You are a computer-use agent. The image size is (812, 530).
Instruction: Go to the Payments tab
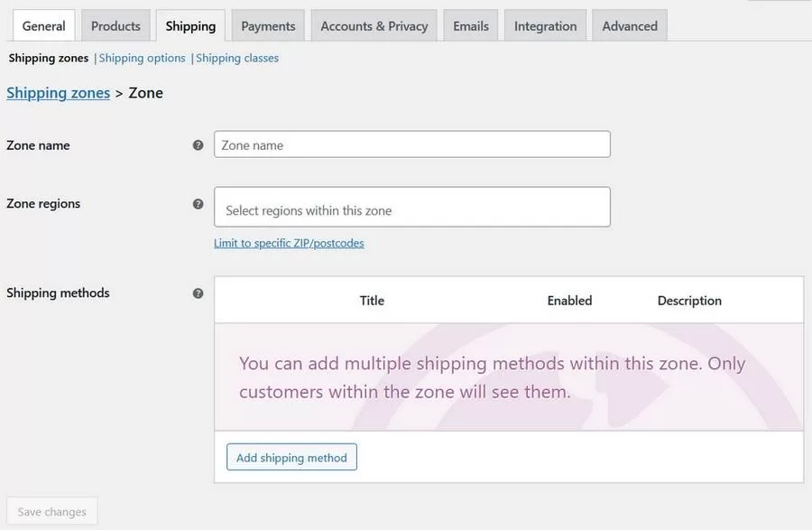(x=268, y=26)
